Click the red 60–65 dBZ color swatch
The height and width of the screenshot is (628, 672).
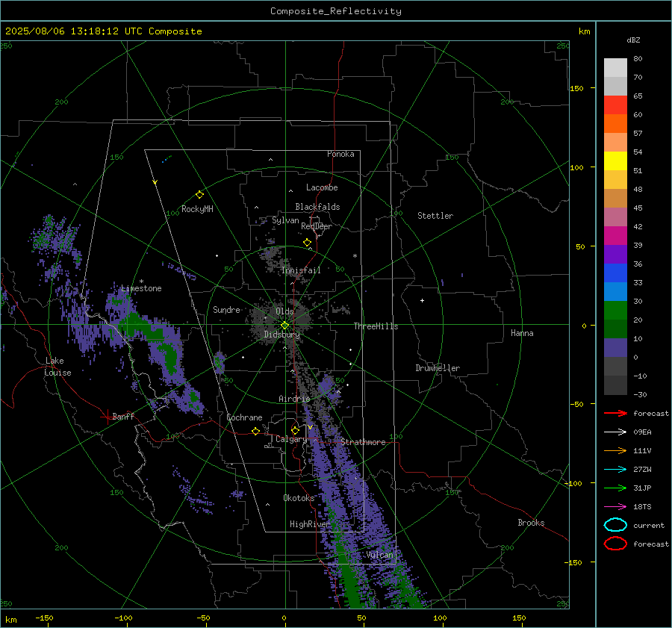615,105
